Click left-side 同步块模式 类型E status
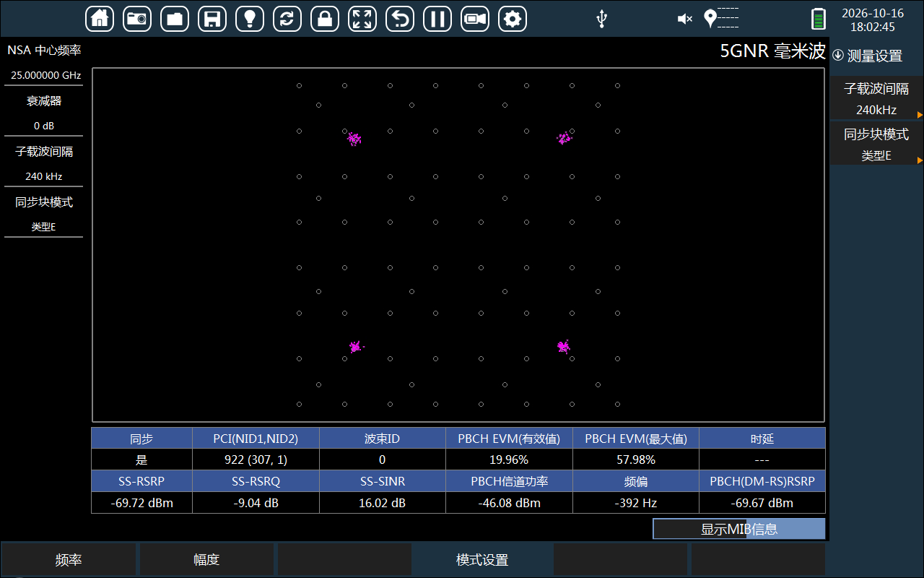924x578 pixels. pos(44,214)
